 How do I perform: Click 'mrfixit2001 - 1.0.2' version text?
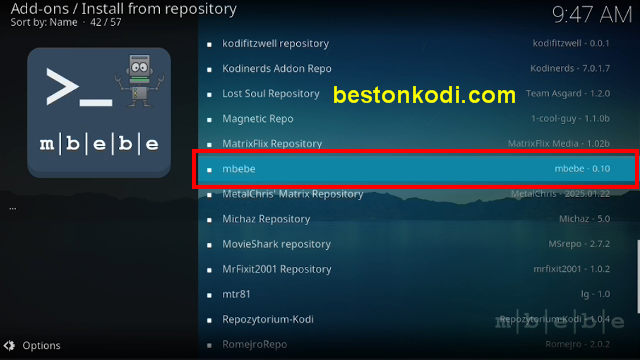coord(571,269)
